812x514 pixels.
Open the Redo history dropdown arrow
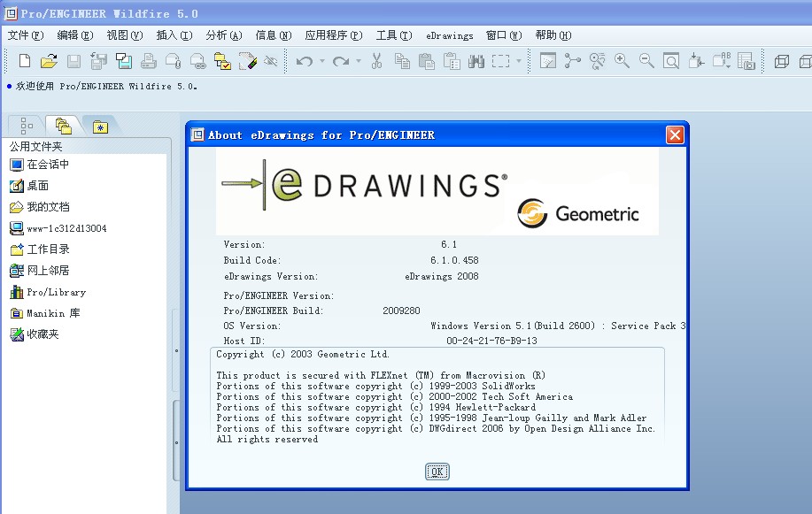(359, 61)
